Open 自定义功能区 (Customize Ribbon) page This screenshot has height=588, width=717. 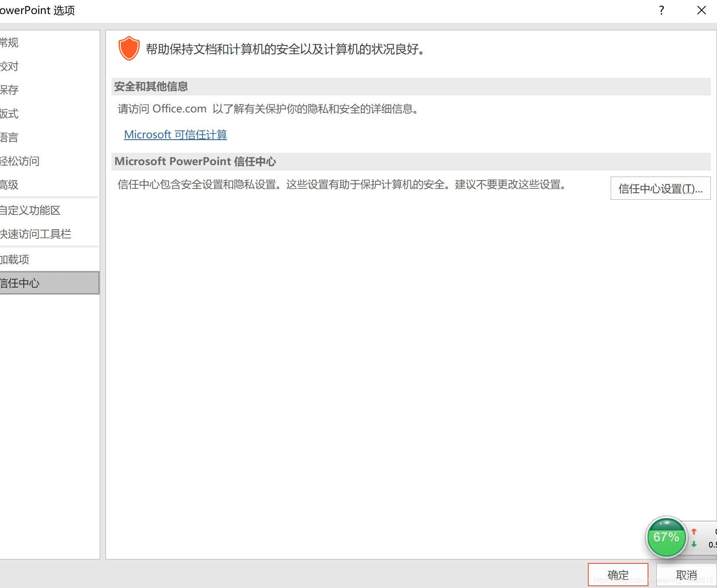point(49,210)
